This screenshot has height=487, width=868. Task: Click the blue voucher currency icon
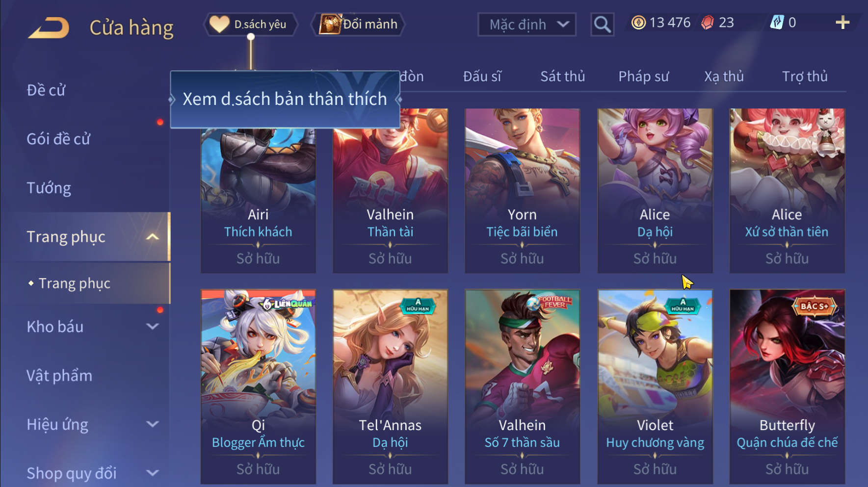click(777, 23)
